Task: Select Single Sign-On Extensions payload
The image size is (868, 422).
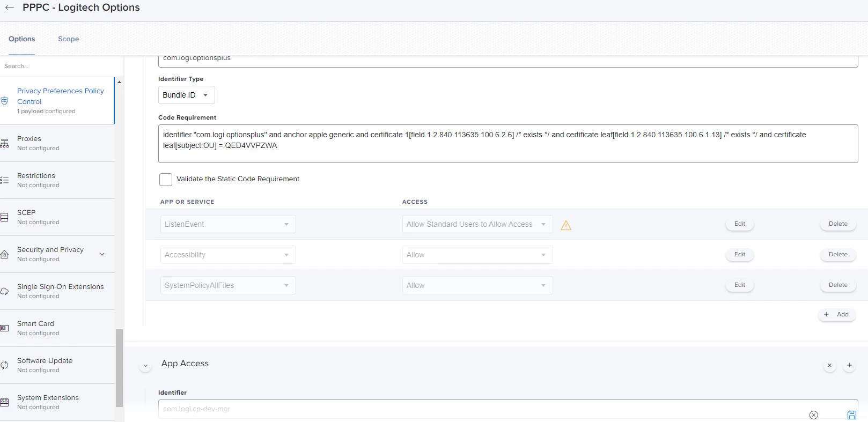Action: click(x=57, y=291)
